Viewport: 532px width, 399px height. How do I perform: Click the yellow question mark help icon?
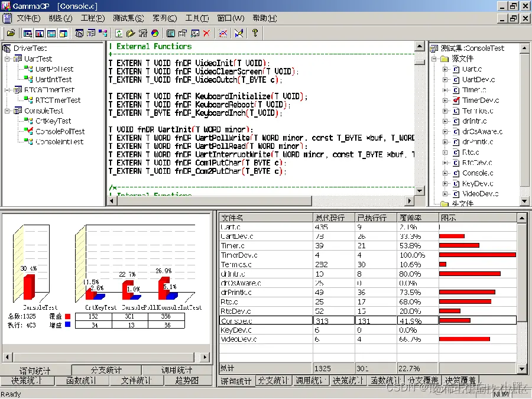tap(255, 33)
